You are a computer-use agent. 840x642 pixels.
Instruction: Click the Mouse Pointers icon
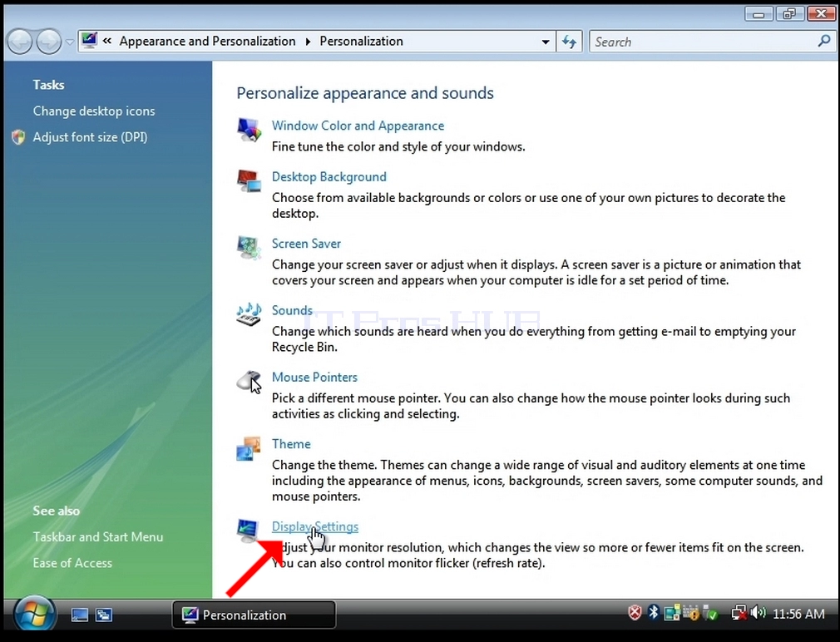250,381
